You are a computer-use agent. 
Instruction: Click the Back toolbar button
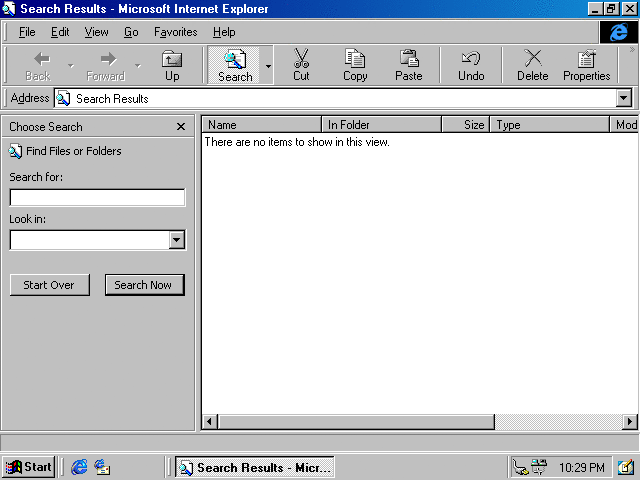click(x=38, y=65)
